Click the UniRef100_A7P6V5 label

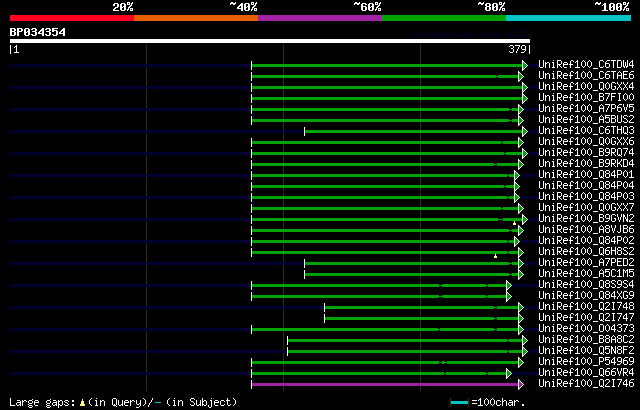click(586, 109)
